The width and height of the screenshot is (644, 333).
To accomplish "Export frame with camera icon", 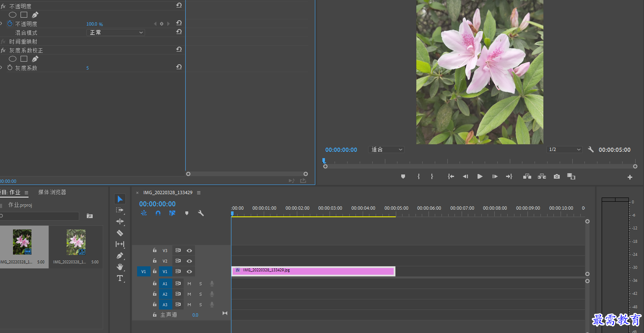I will coord(556,177).
